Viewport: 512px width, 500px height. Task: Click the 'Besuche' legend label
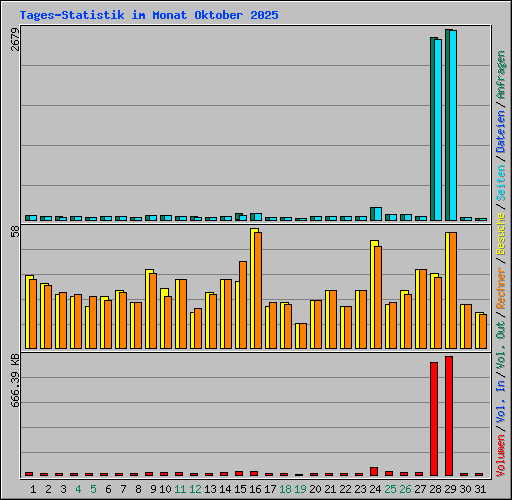pos(501,234)
